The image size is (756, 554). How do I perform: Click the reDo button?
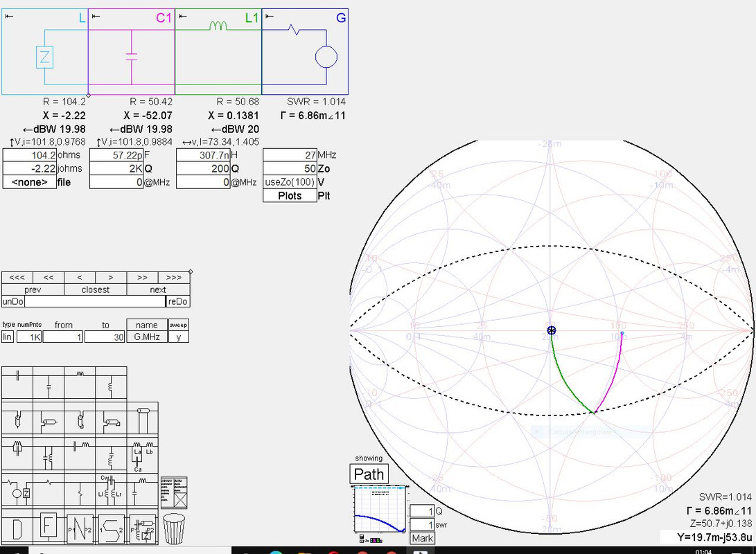point(177,301)
